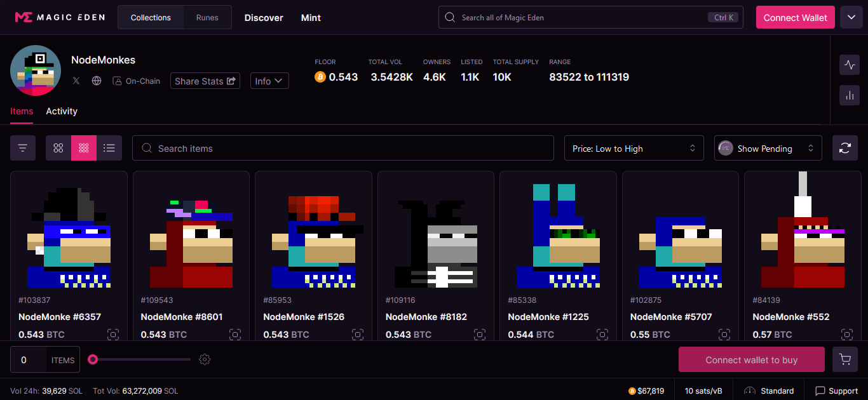This screenshot has height=400, width=868.
Task: Refresh the listings
Action: (845, 148)
